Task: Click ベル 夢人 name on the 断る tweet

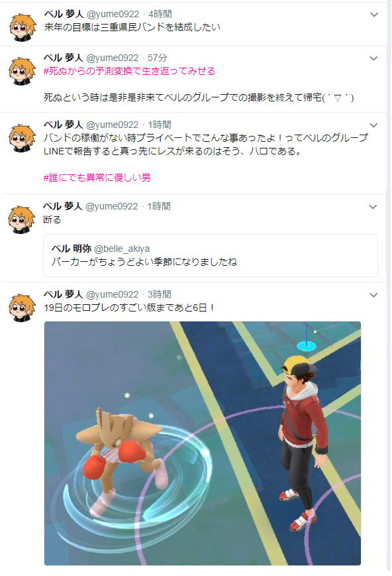Action: coord(63,206)
